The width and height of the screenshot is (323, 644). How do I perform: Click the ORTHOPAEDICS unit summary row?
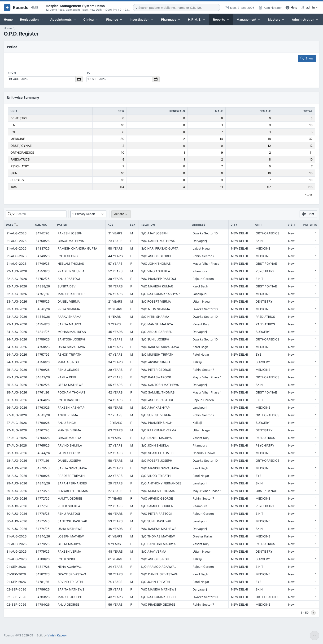pyautogui.click(x=161, y=153)
